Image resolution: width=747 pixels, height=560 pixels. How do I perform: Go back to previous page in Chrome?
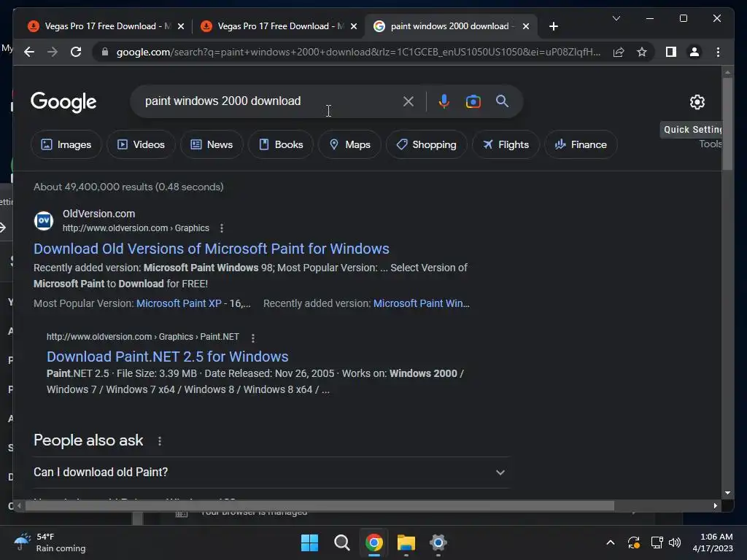[29, 52]
